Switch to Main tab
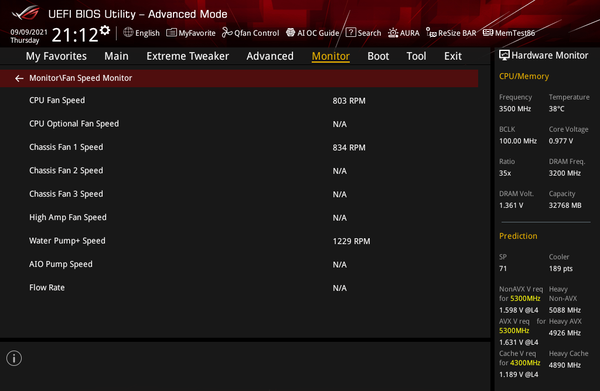600x391 pixels. (116, 56)
